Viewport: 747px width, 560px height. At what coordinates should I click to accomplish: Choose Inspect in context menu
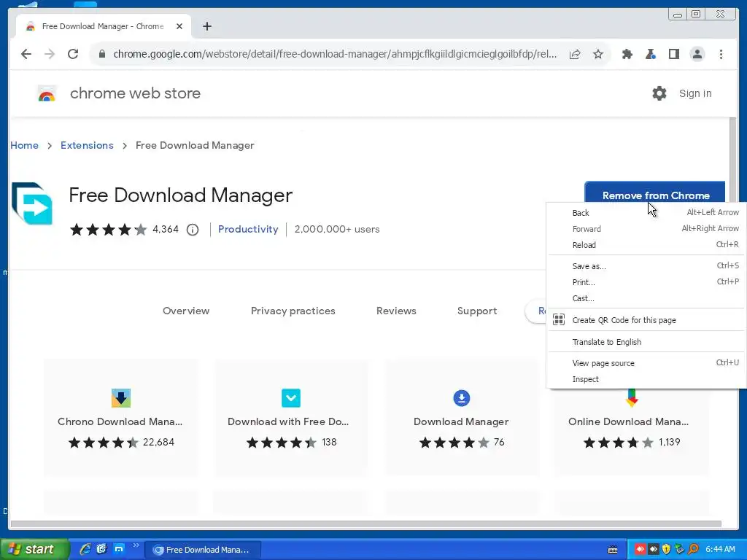click(x=646, y=379)
